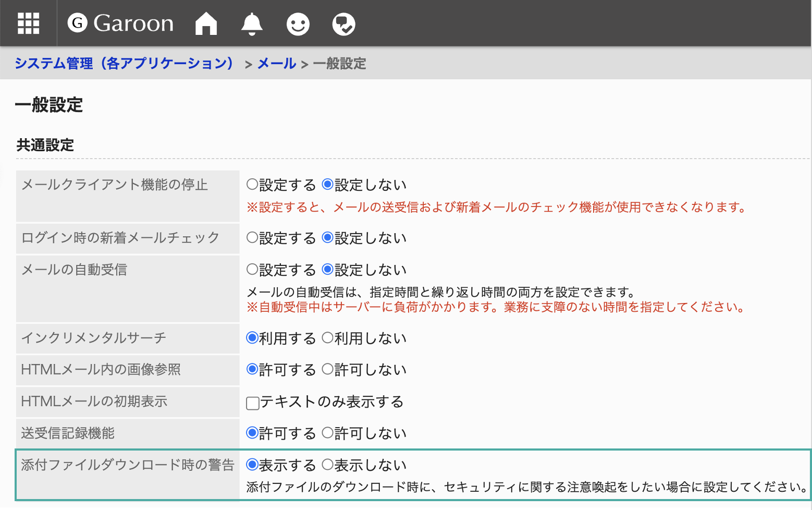Select 許可する for 送受信記録機能
This screenshot has width=812, height=510.
pyautogui.click(x=252, y=433)
